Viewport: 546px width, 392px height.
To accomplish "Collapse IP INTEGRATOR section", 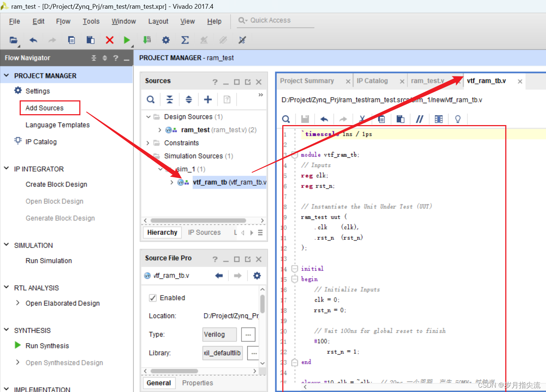I will (6, 168).
